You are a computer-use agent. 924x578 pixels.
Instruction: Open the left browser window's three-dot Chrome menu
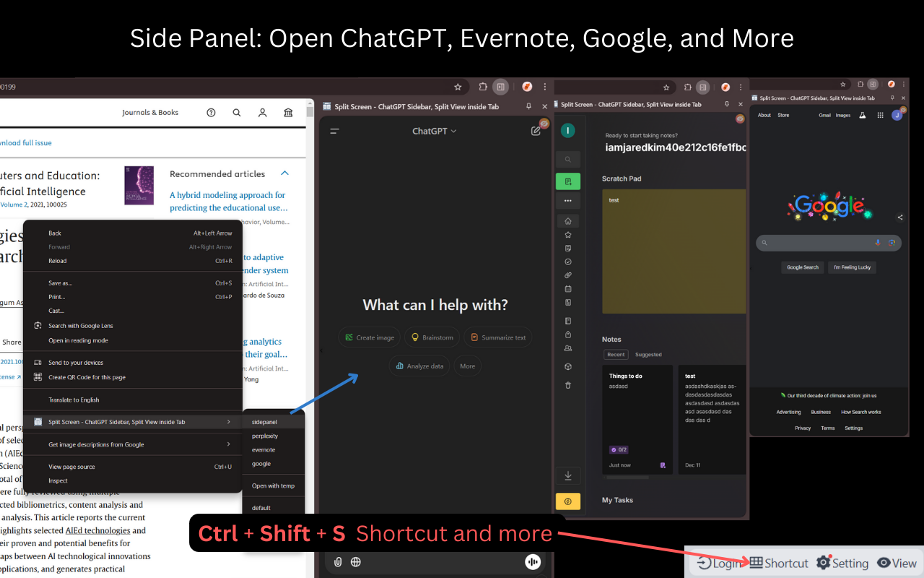point(545,87)
